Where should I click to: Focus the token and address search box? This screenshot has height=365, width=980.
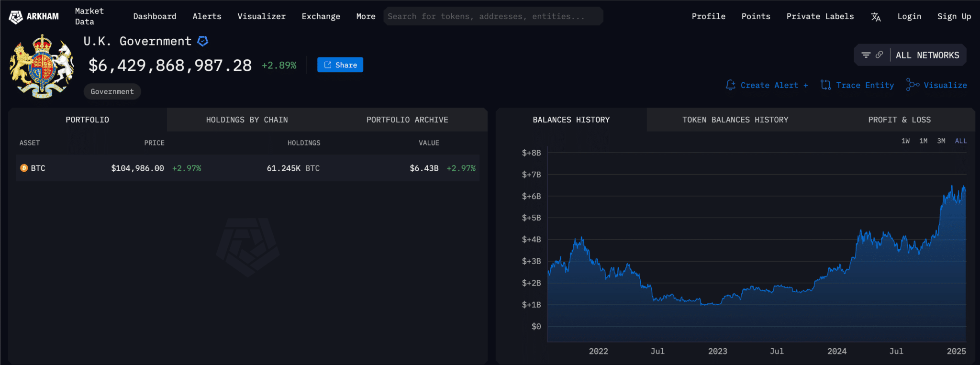tap(493, 16)
